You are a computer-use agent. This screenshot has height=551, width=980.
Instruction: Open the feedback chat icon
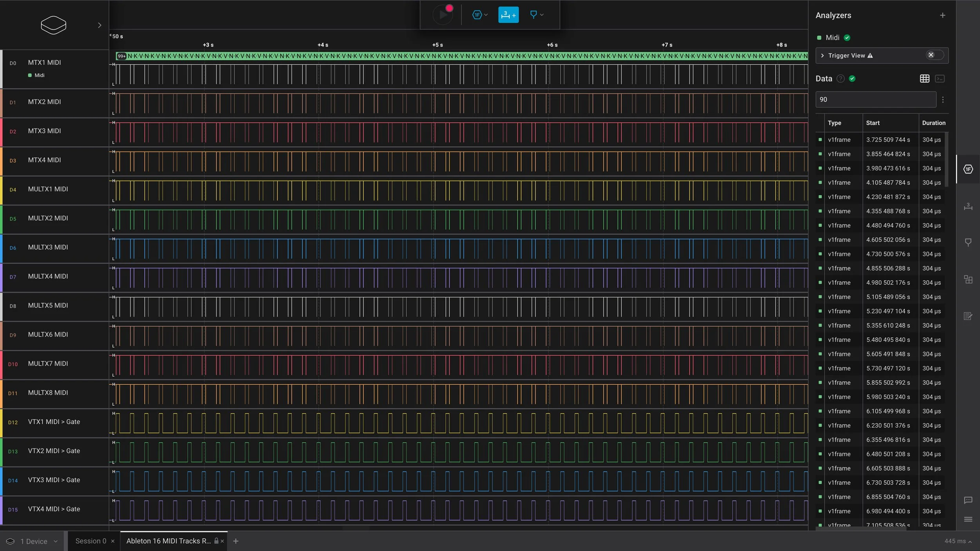(x=968, y=500)
